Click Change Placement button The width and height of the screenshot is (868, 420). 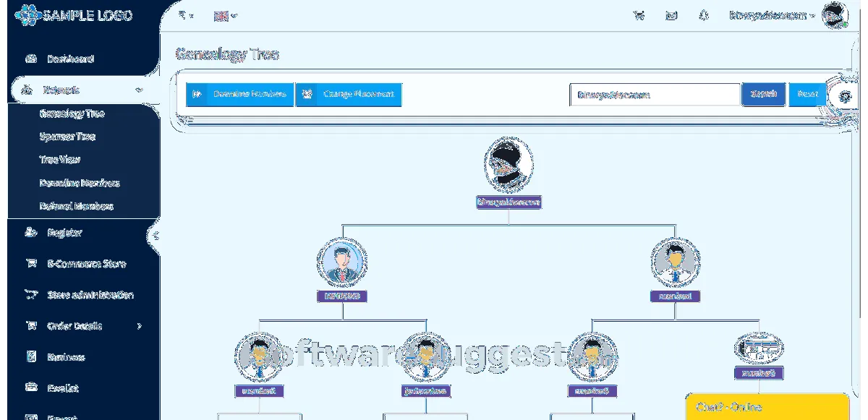click(x=349, y=94)
